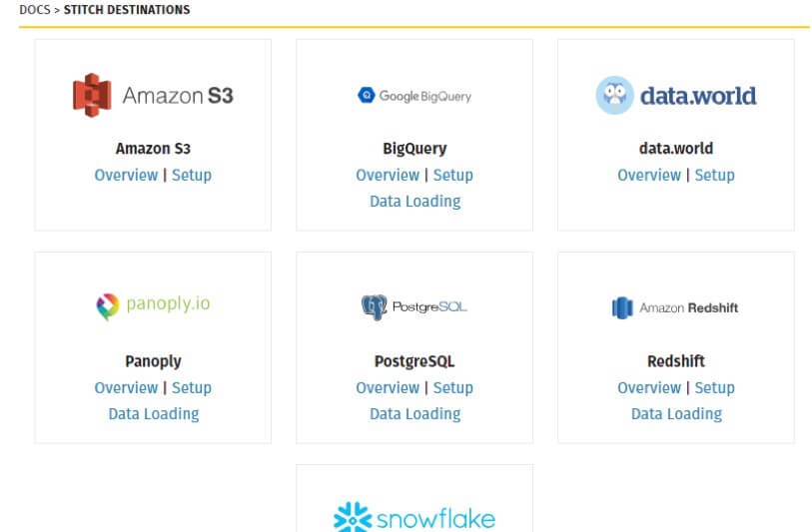The height and width of the screenshot is (532, 812).
Task: Go to BigQuery Data Loading page
Action: click(414, 201)
